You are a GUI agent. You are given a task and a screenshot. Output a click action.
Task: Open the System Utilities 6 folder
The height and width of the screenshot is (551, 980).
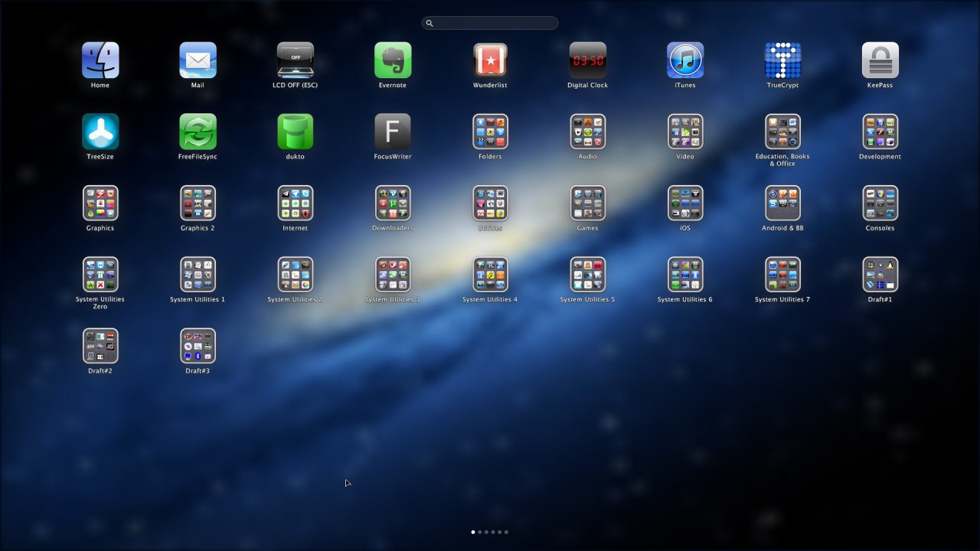685,274
